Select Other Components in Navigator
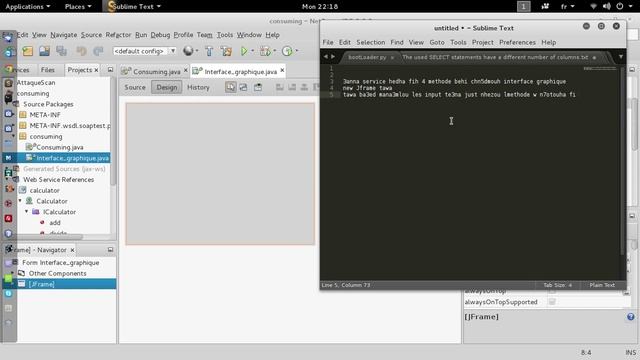Screen dimensions: 640x360 57,273
